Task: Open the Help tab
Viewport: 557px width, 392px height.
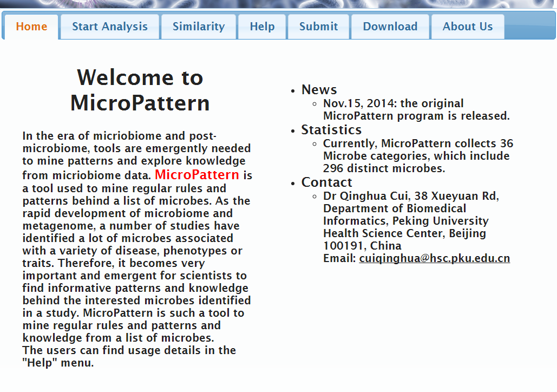Action: 262,27
